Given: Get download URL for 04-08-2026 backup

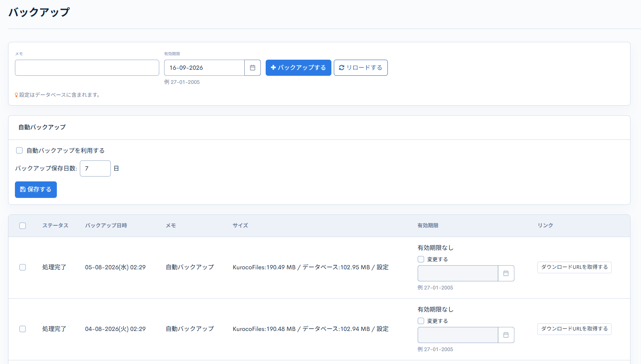Looking at the screenshot, I should [x=574, y=329].
